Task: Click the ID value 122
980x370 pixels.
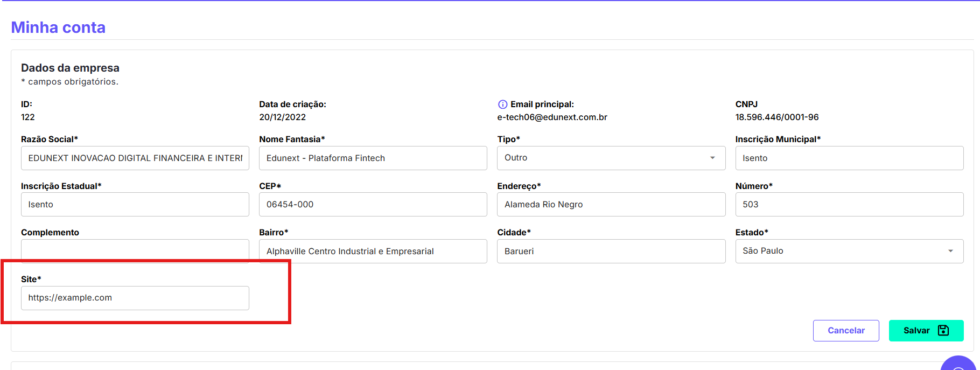Action: pos(28,117)
